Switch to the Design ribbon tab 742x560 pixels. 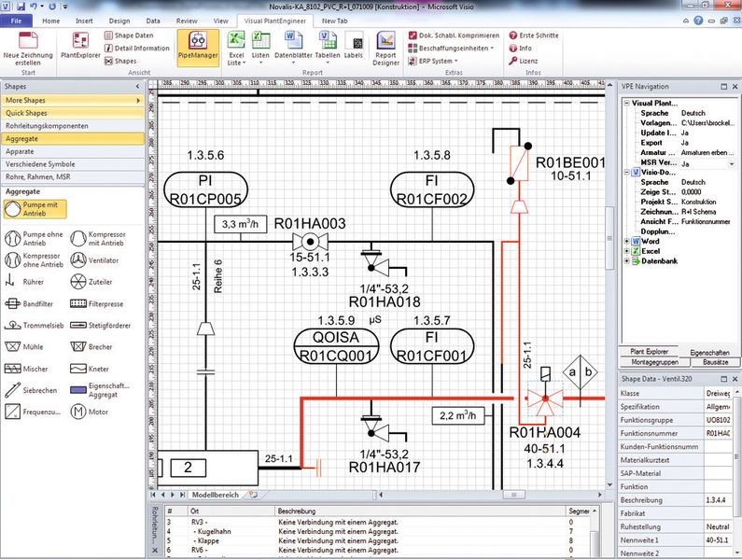pos(119,21)
